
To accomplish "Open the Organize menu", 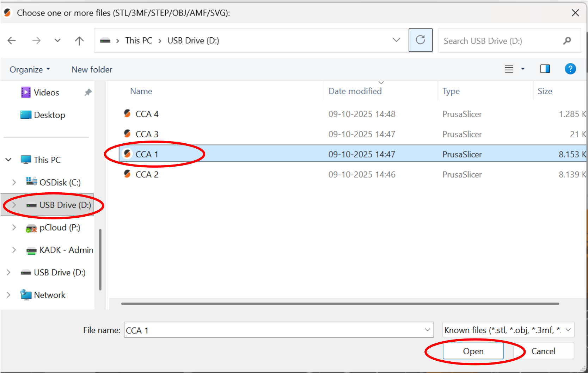I will [30, 70].
